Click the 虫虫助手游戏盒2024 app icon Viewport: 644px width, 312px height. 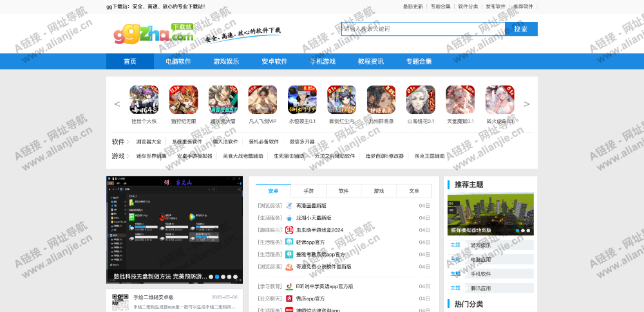coord(290,230)
